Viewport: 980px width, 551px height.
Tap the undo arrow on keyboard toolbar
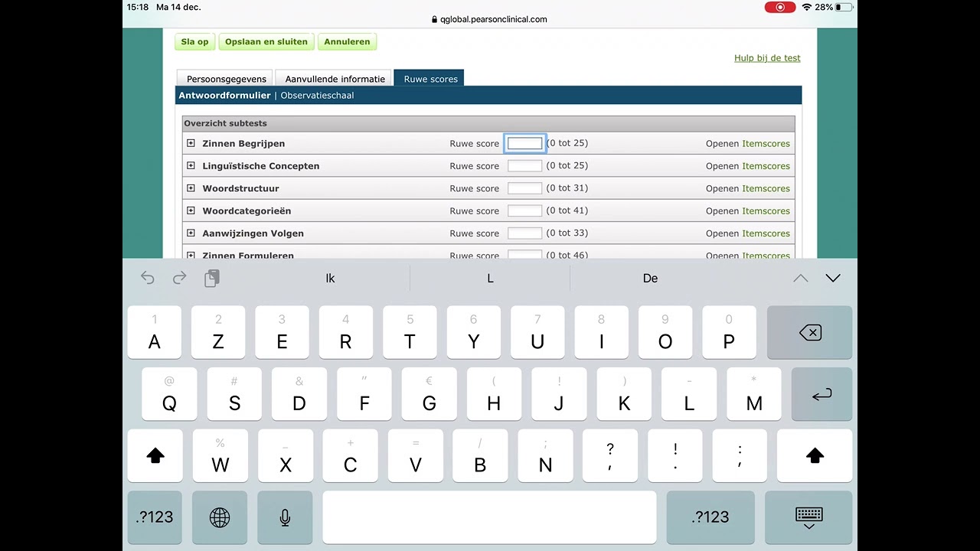coord(148,279)
